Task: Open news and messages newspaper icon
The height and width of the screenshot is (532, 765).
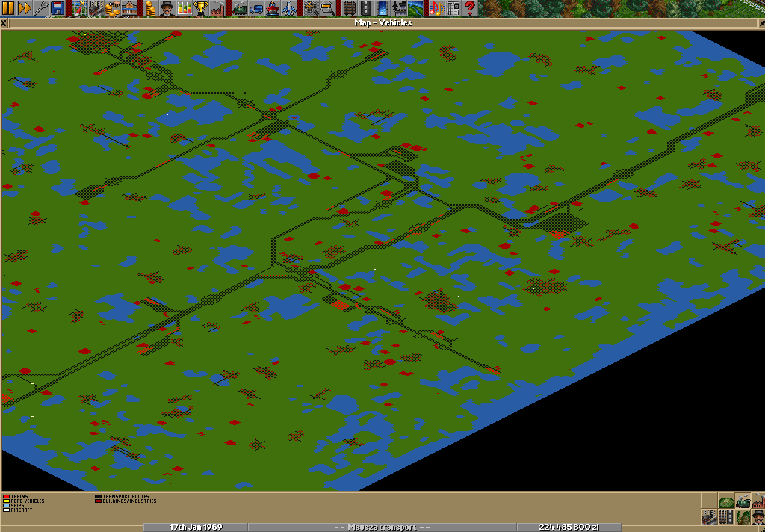Action: [x=453, y=8]
